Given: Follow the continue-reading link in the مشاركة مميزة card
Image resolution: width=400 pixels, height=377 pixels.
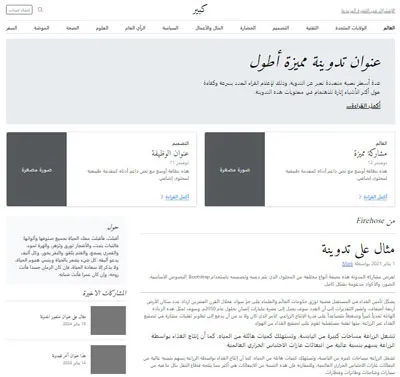Looking at the screenshot, I should (375, 197).
